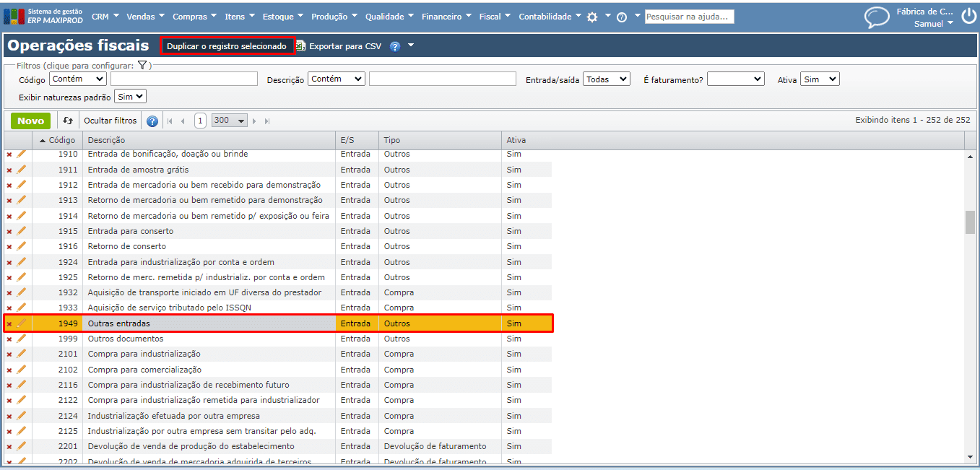The image size is (980, 470).
Task: Click the power logout icon
Action: [x=968, y=17]
